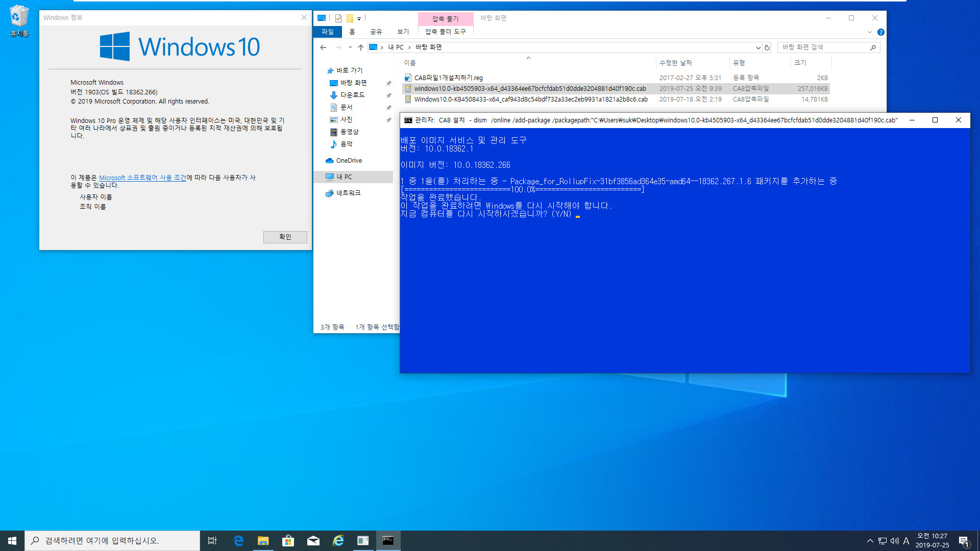Image resolution: width=980 pixels, height=551 pixels.
Task: Click 내 PC in the address breadcrumb
Action: [x=396, y=47]
